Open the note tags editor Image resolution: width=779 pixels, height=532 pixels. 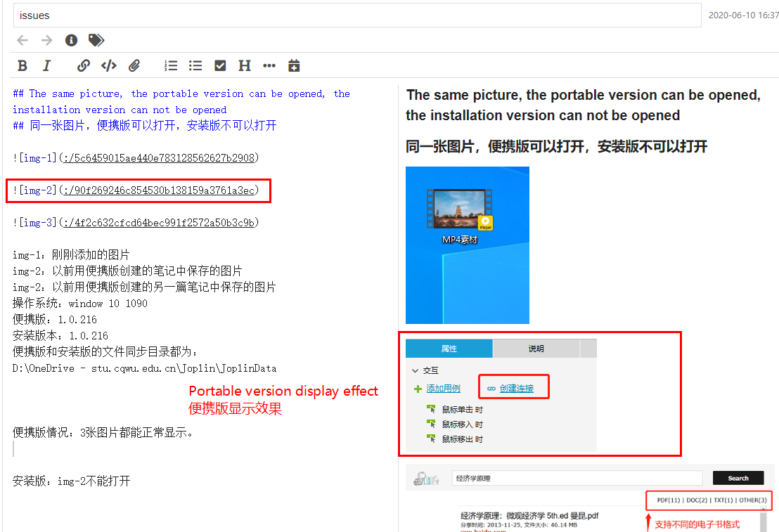(x=96, y=40)
